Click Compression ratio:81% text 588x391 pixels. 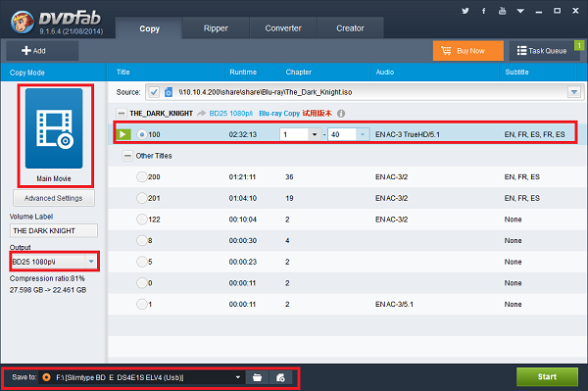47,278
